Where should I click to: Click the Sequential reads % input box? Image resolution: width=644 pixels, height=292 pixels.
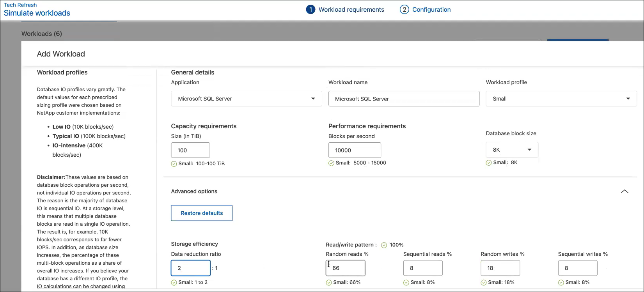423,268
